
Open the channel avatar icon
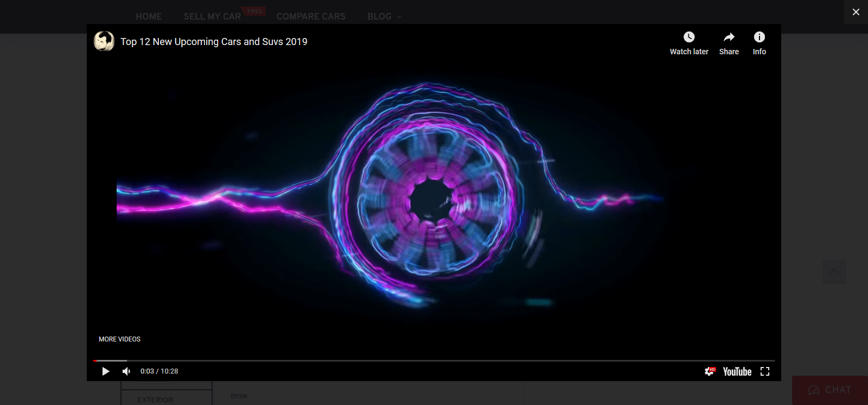104,41
